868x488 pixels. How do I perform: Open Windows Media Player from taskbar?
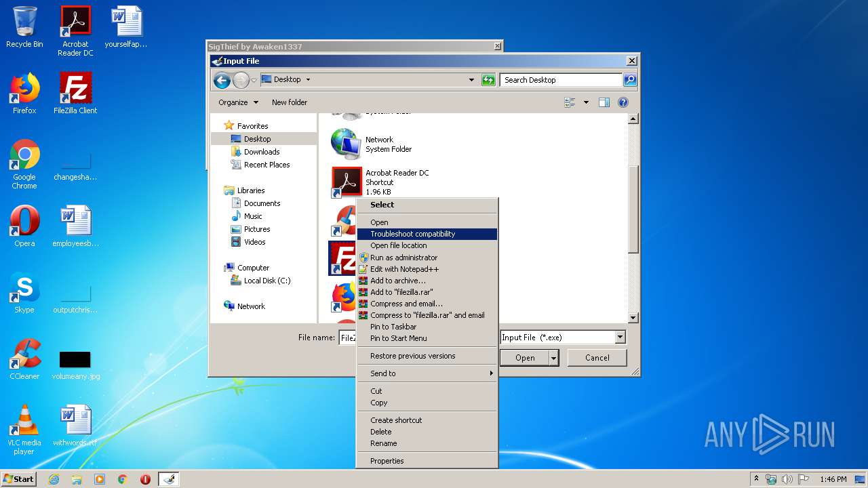click(100, 479)
